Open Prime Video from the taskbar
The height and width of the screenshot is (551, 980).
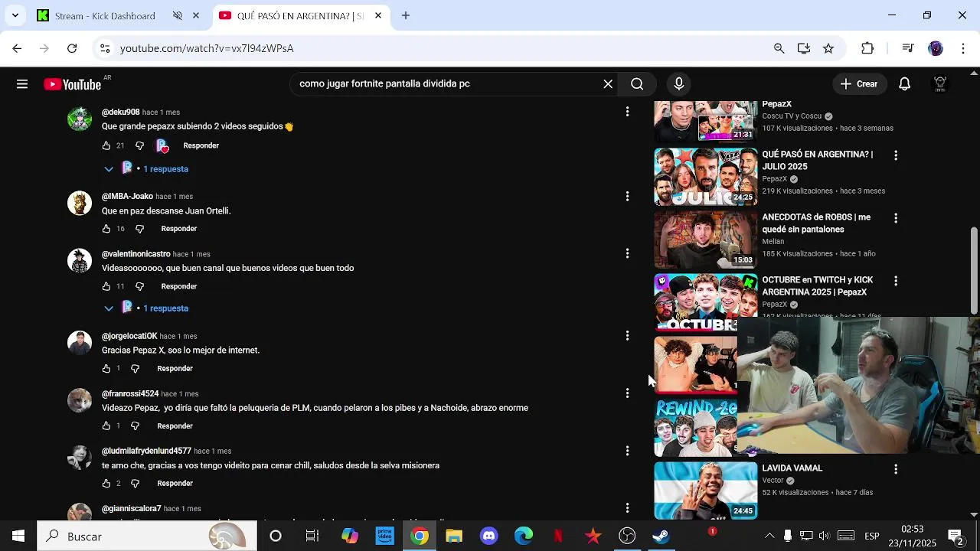click(x=384, y=536)
